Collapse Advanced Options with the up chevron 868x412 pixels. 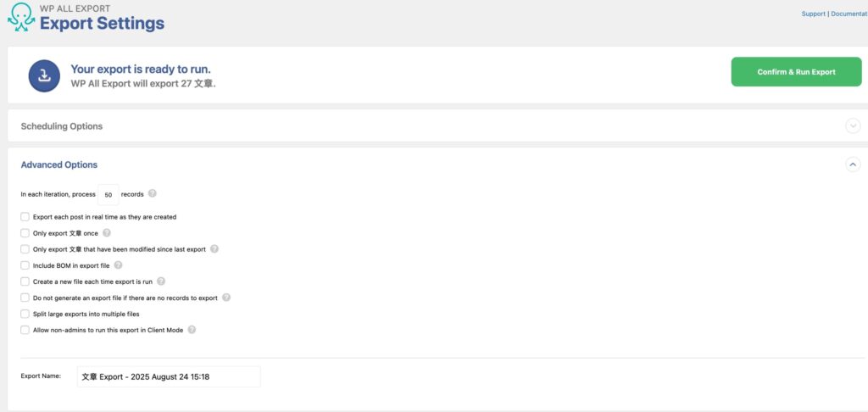tap(853, 164)
